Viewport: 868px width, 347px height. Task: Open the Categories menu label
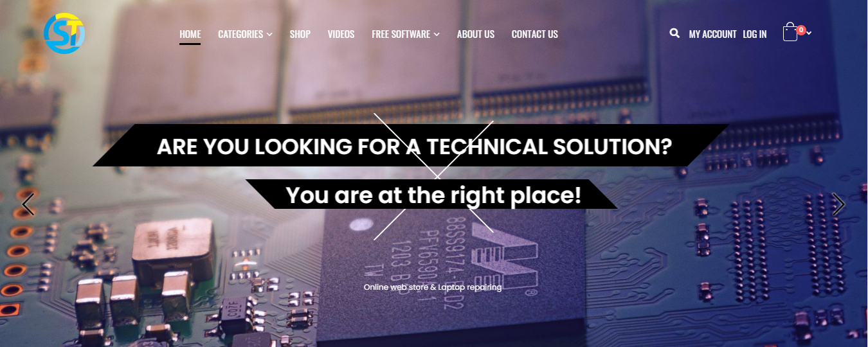(240, 34)
